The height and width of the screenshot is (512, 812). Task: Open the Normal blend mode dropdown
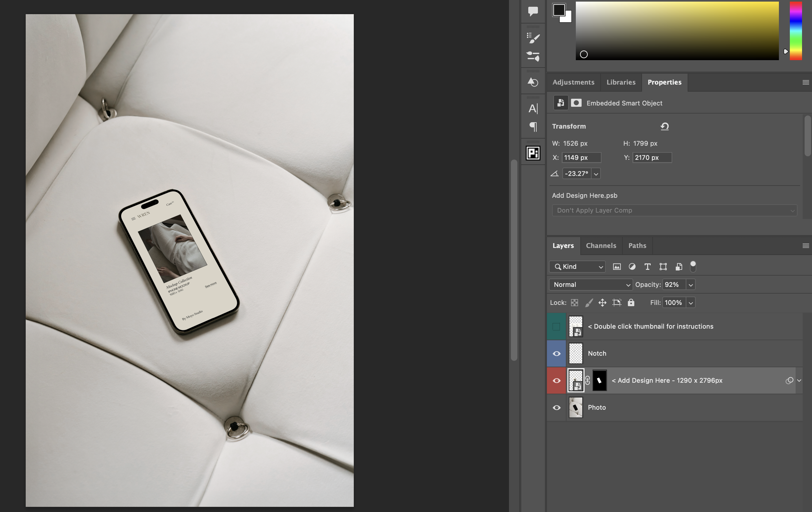(x=591, y=285)
